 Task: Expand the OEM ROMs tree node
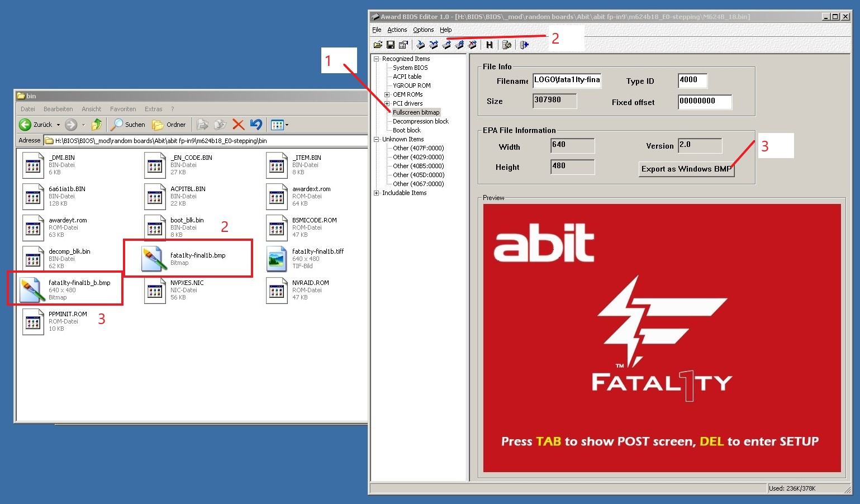point(387,94)
